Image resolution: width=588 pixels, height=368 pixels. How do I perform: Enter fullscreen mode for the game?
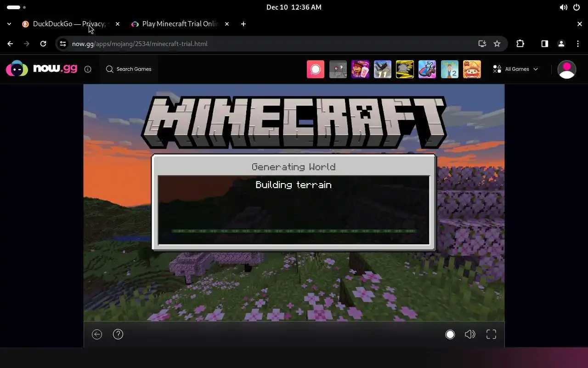coord(491,334)
